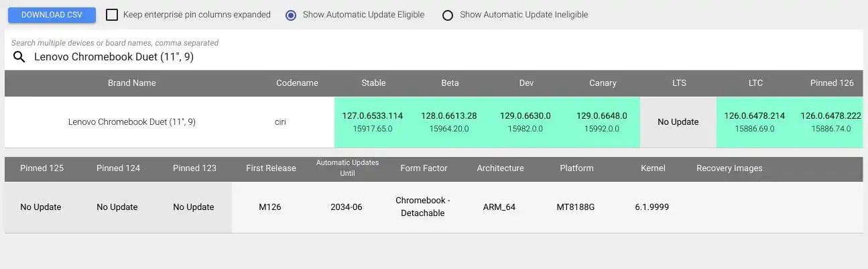
Task: Open the Canary version 129.0.6648.0 cell
Action: pos(602,122)
